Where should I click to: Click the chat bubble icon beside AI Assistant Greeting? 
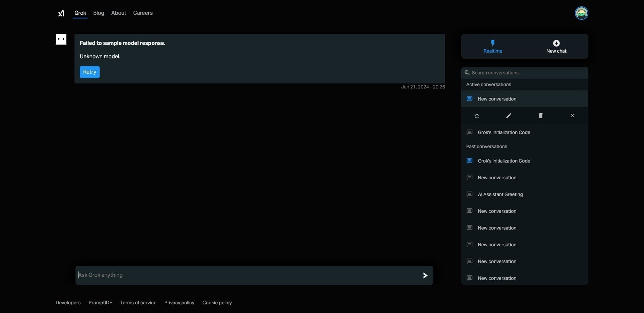469,194
